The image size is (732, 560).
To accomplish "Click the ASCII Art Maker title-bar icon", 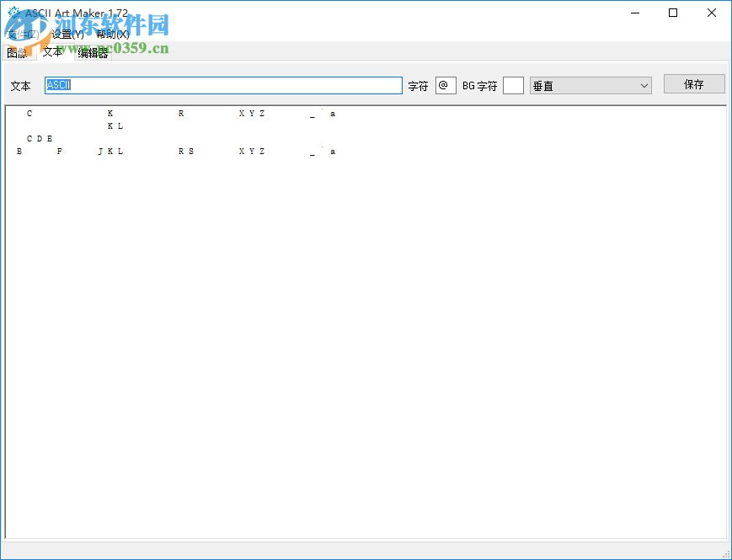I will (x=11, y=13).
